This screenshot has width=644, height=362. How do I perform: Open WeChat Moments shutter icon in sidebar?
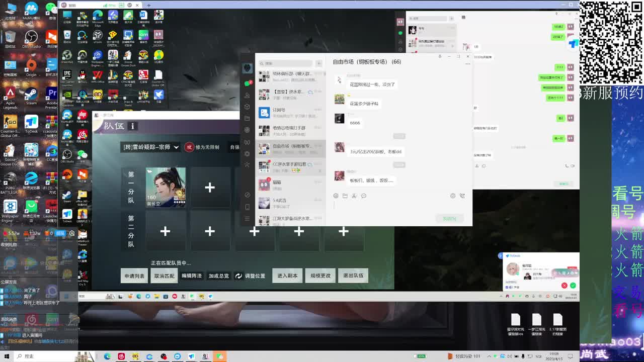(247, 130)
